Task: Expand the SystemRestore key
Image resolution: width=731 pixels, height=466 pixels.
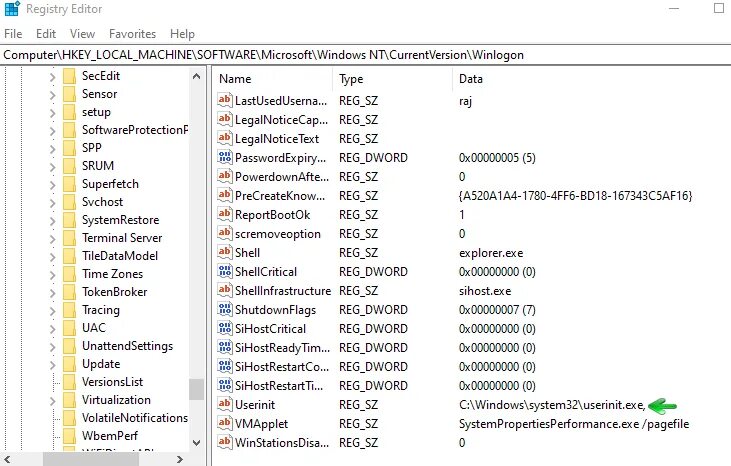Action: pos(52,221)
